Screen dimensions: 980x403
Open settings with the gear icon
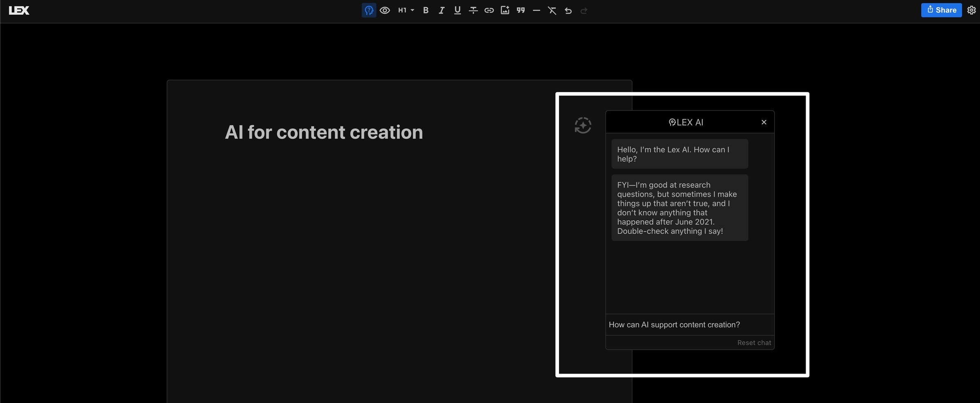[971, 10]
